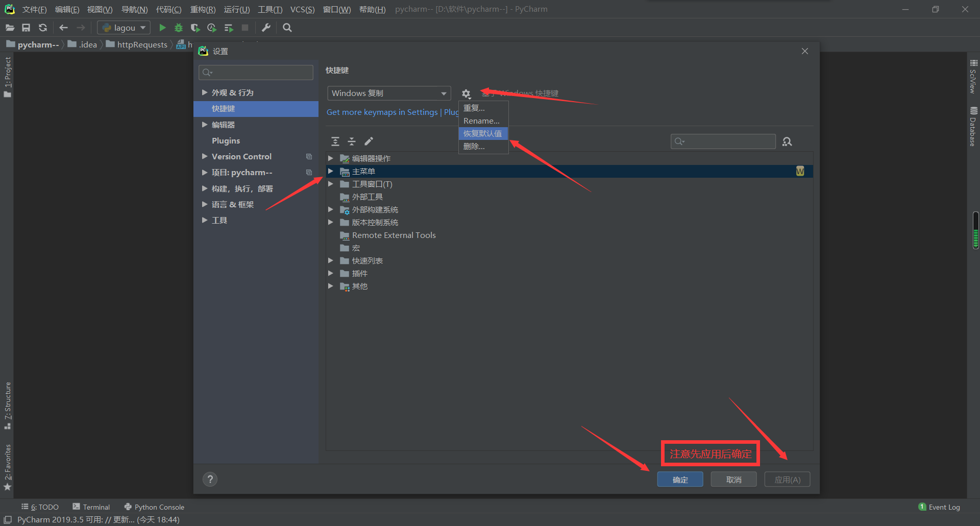Click the PyCharm 2019.3.5 update status message

coord(99,520)
